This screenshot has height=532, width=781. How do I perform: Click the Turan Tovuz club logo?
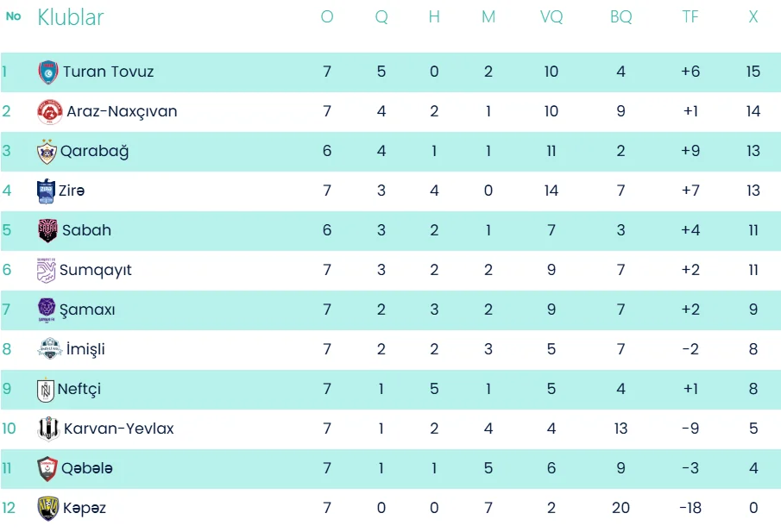(x=48, y=72)
